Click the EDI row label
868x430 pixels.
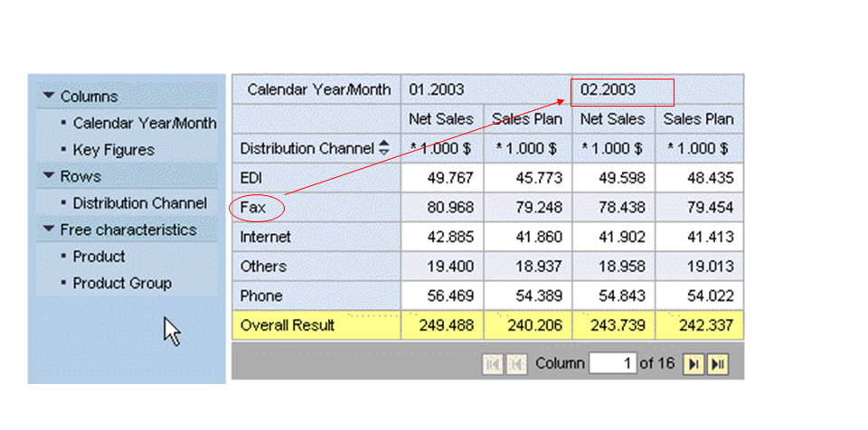250,178
